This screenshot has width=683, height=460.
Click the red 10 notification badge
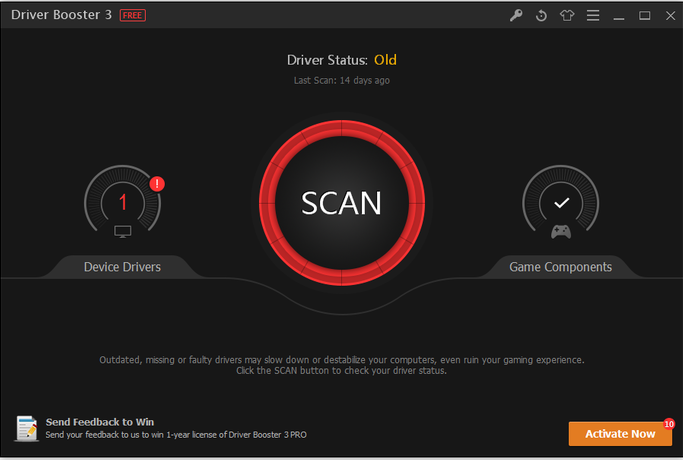[669, 424]
